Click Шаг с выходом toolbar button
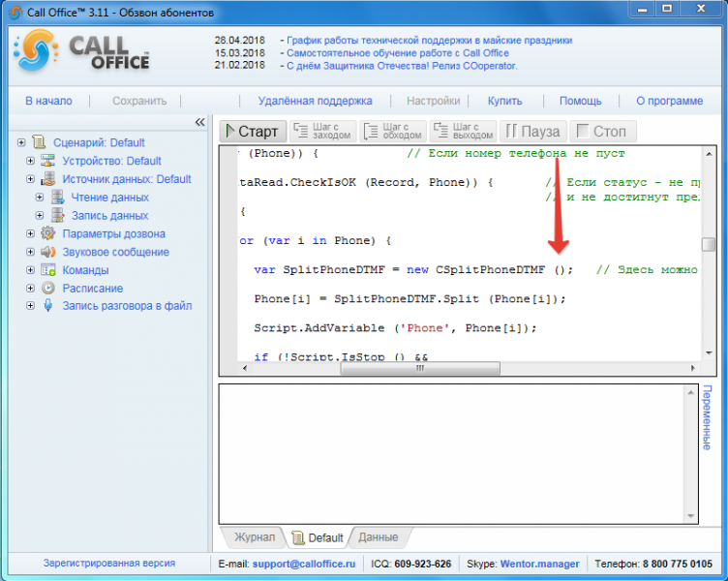 coord(463,132)
